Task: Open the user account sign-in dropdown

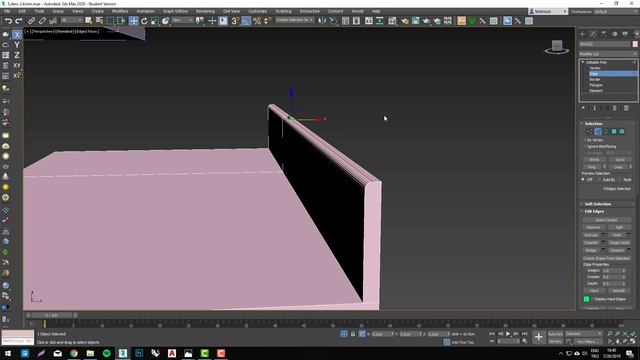Action: click(x=548, y=11)
